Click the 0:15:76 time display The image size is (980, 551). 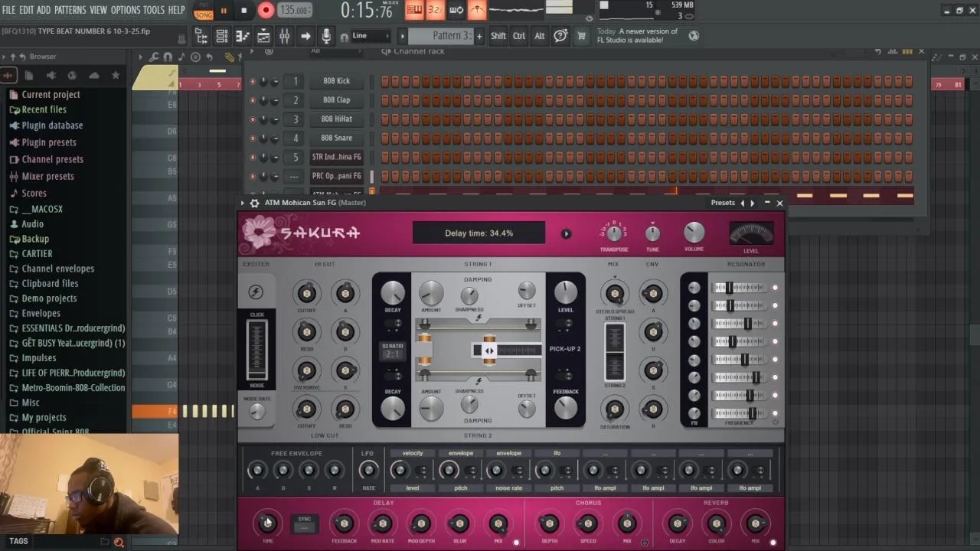[x=366, y=11]
